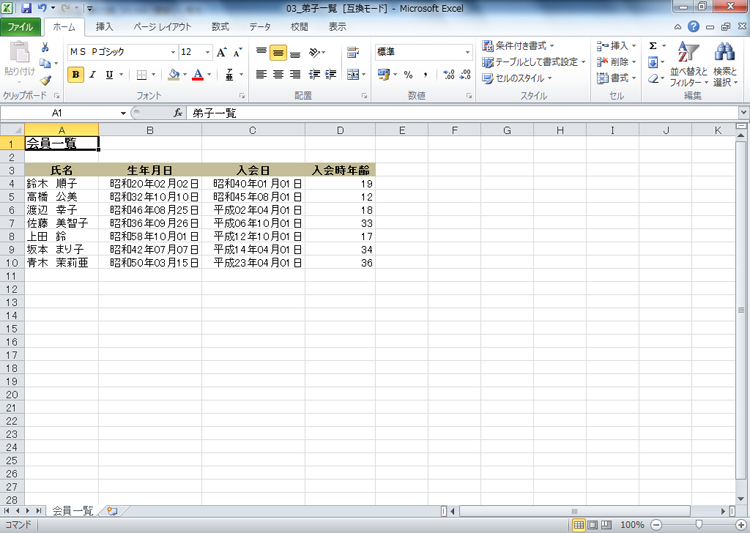Switch to the ページレイアウト ribbon tab

[162, 27]
